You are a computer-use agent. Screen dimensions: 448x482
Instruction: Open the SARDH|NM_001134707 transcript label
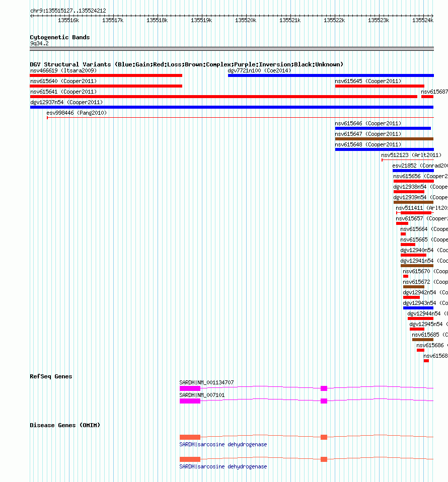click(x=206, y=382)
